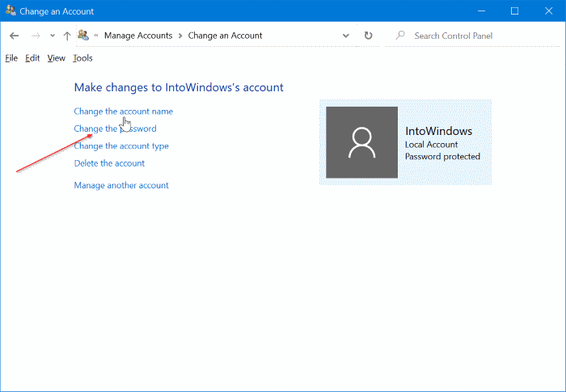Go to Manage another account
This screenshot has width=566, height=392.
tap(121, 185)
